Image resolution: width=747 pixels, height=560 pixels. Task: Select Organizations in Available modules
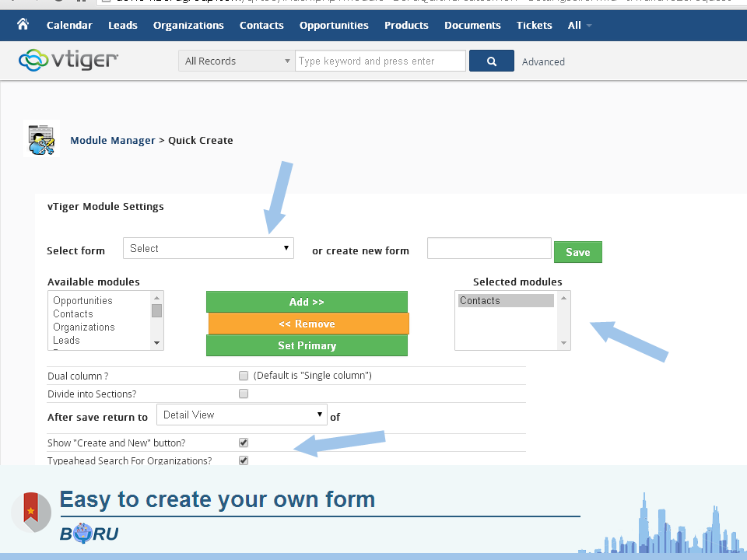tap(84, 327)
